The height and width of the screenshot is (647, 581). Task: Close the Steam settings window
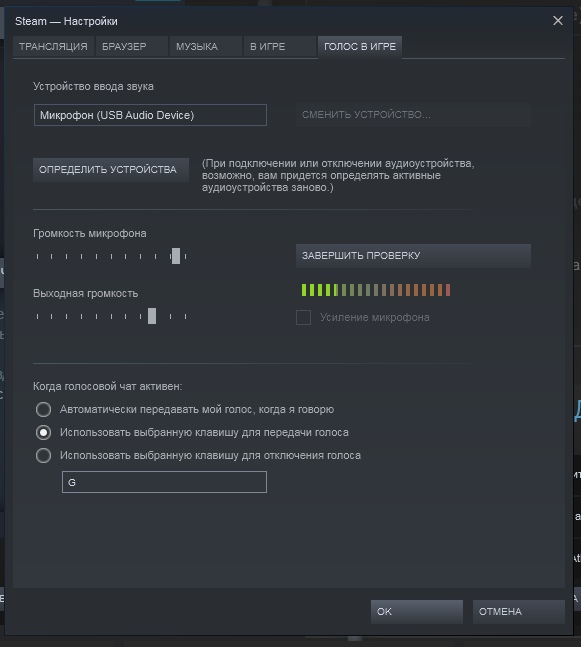point(557,21)
